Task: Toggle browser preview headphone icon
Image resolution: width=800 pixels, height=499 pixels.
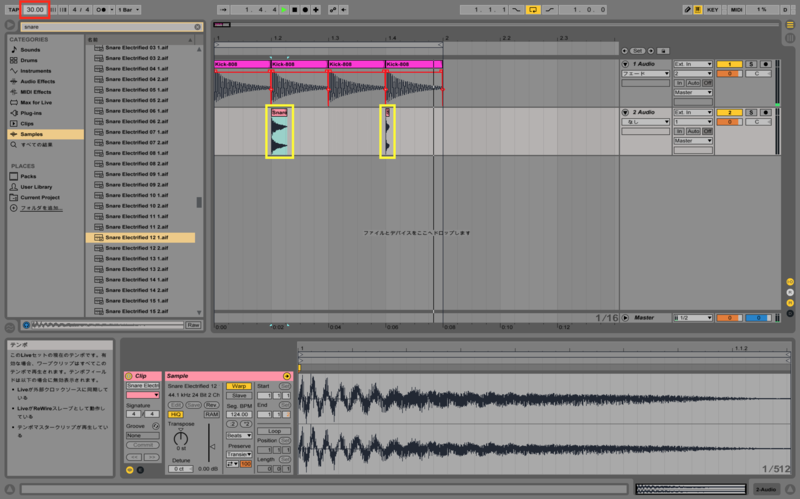Action: [x=26, y=325]
